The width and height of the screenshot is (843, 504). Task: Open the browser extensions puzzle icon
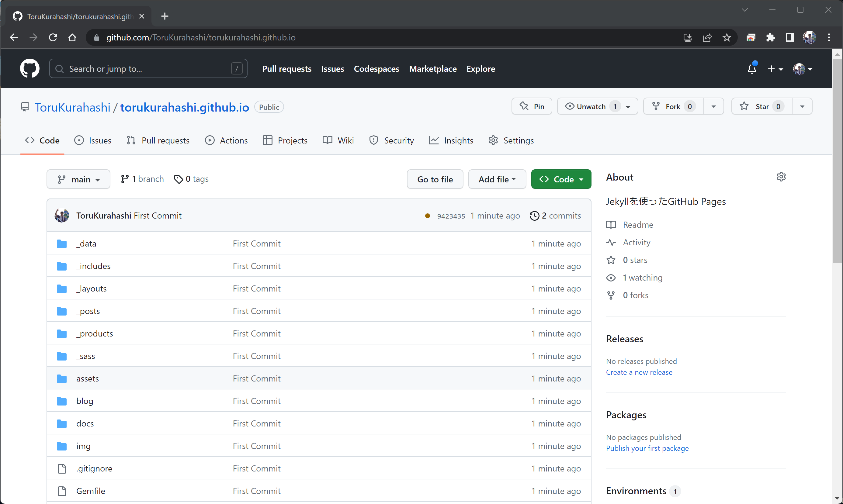coord(770,37)
